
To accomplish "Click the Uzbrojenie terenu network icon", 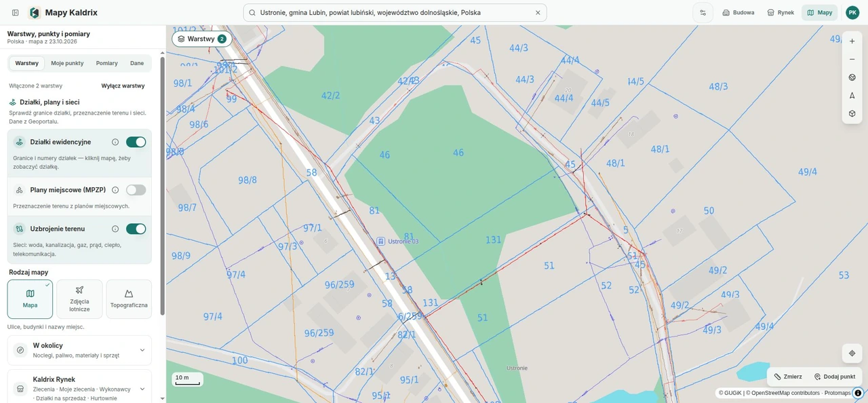I will 20,229.
